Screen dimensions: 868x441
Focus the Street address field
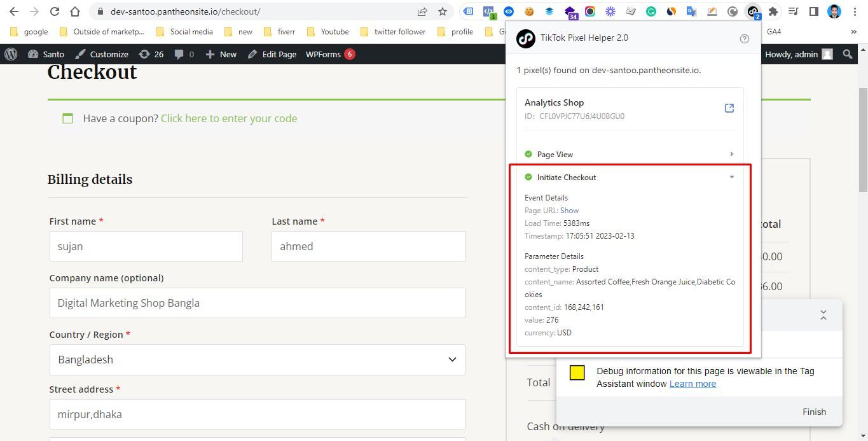258,414
